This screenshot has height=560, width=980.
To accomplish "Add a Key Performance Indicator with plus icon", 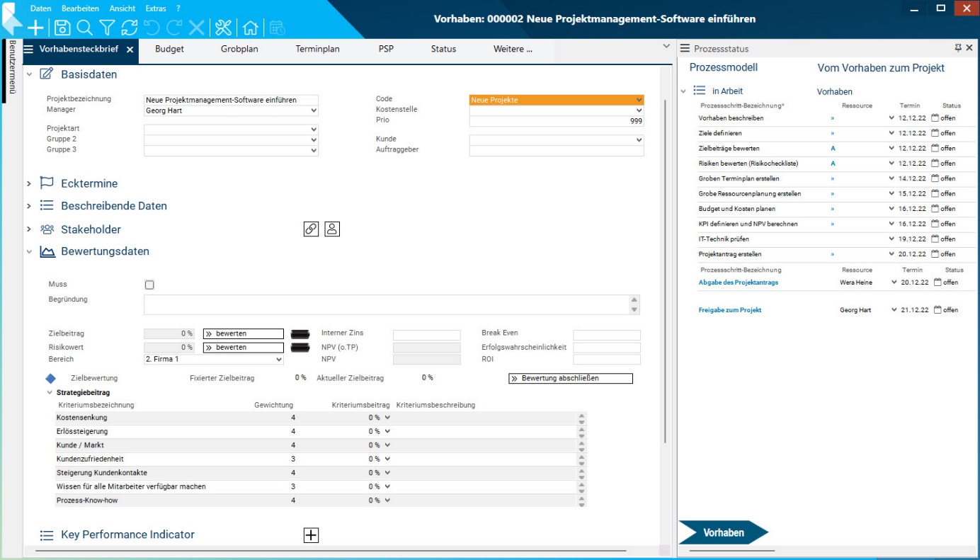I will (x=311, y=535).
